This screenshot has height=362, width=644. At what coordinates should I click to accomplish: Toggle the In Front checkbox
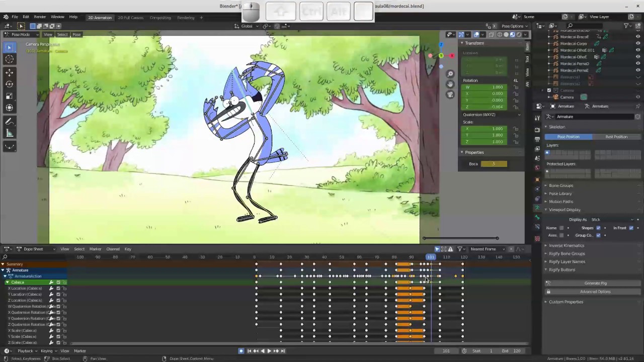pyautogui.click(x=631, y=228)
